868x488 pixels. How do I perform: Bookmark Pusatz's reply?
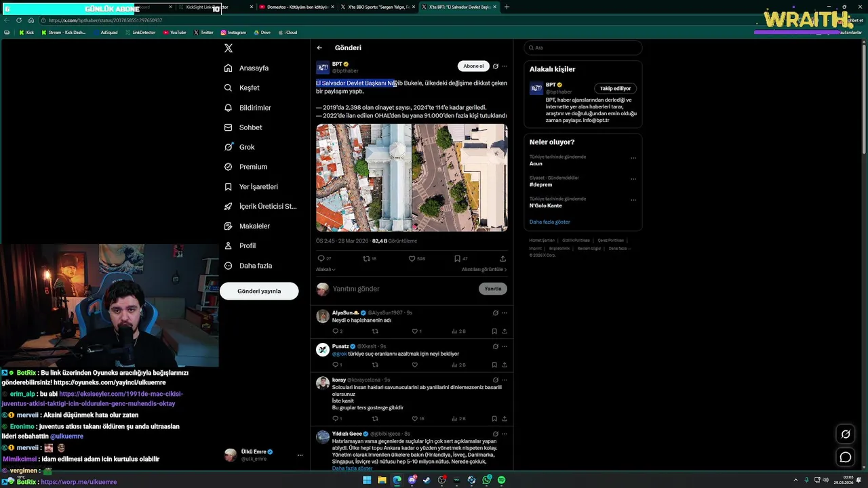[494, 365]
